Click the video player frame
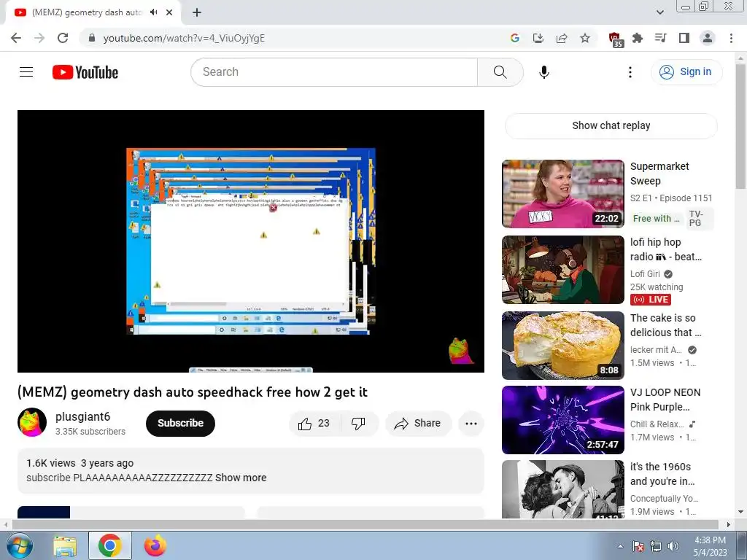Image resolution: width=747 pixels, height=560 pixels. pyautogui.click(x=251, y=241)
